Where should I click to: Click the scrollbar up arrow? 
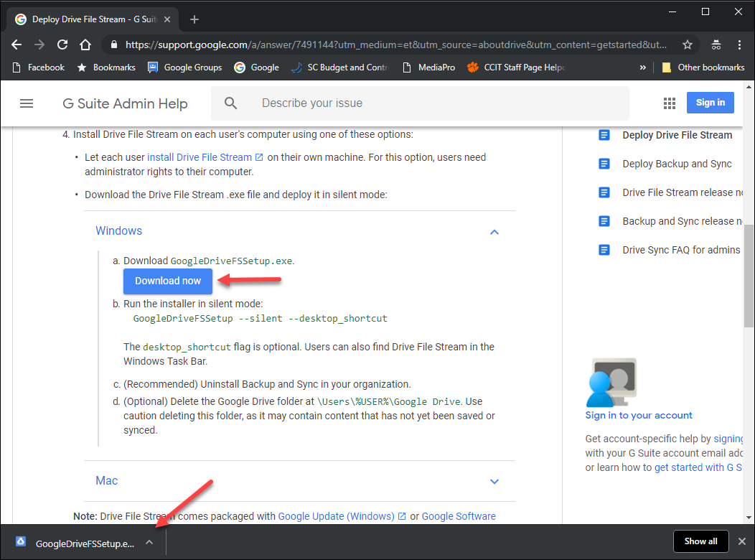click(749, 88)
